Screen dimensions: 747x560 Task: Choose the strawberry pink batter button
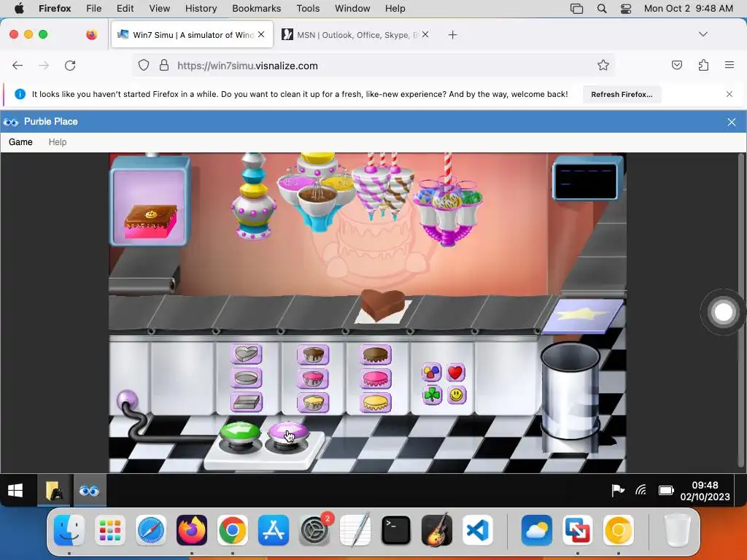(312, 378)
